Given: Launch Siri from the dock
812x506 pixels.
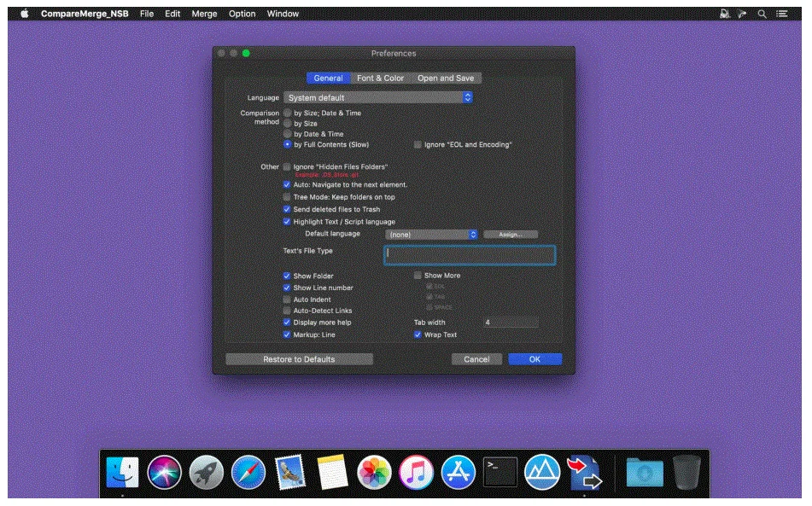Looking at the screenshot, I should pos(164,473).
